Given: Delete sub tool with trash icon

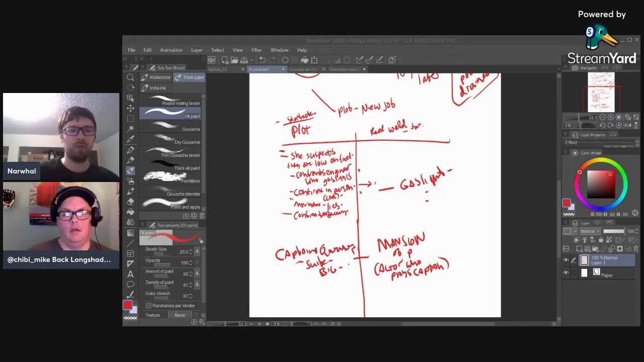Looking at the screenshot, I should tap(202, 216).
